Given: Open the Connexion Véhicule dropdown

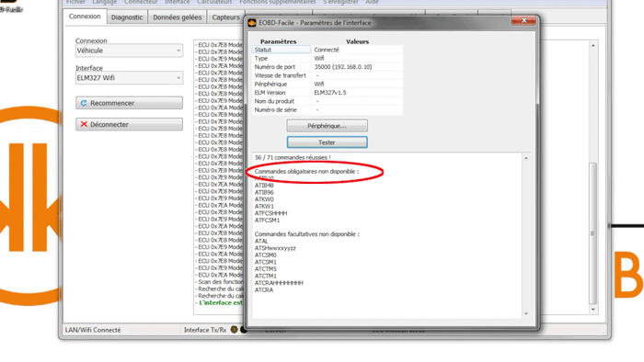Looking at the screenshot, I should pyautogui.click(x=129, y=51).
